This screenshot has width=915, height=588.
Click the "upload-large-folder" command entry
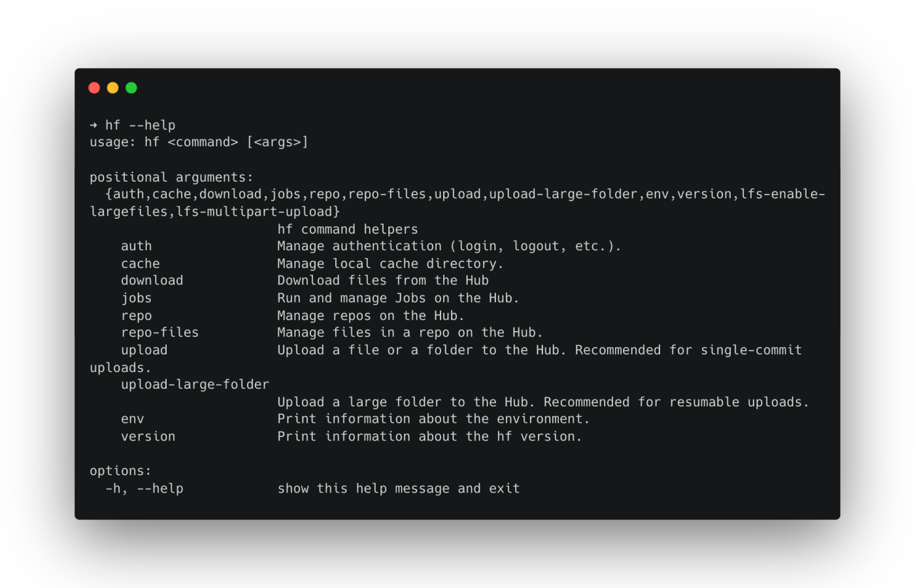(x=195, y=384)
